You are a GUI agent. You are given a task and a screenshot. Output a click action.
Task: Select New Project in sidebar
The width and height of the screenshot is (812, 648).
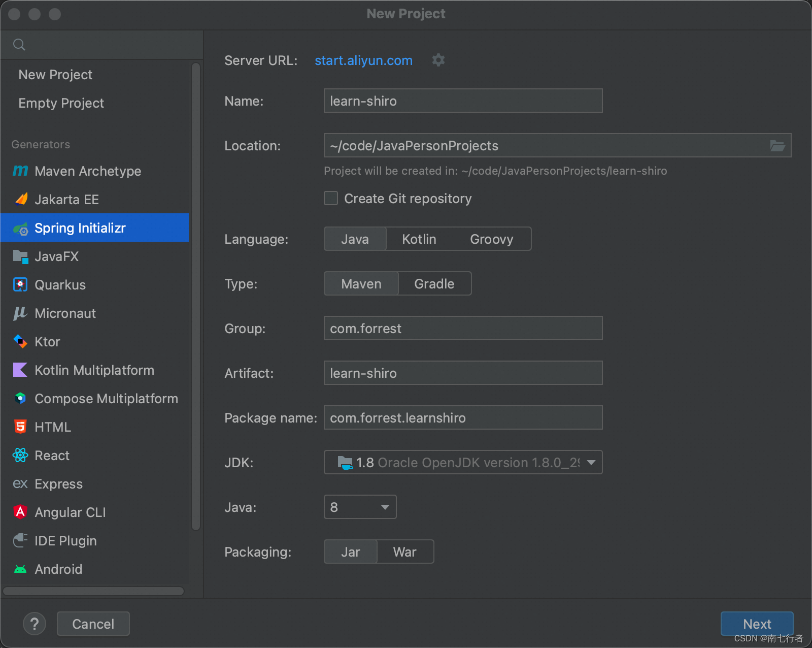pos(95,75)
